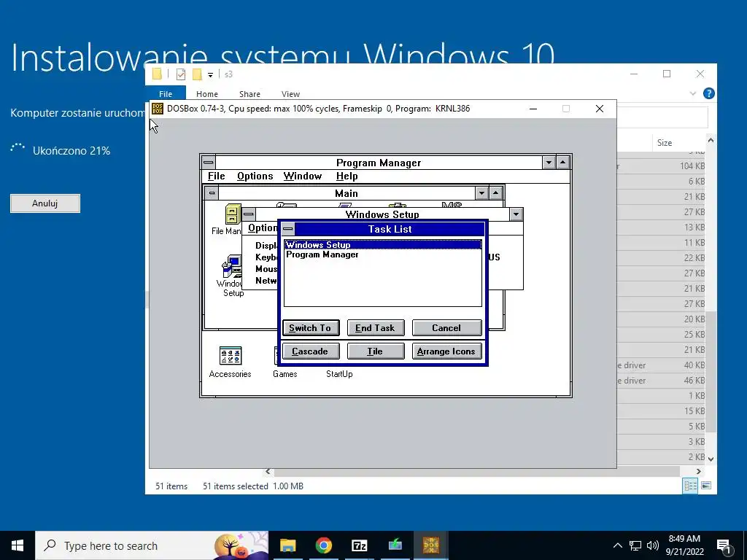Open the Program Manager Options menu

pyautogui.click(x=255, y=176)
